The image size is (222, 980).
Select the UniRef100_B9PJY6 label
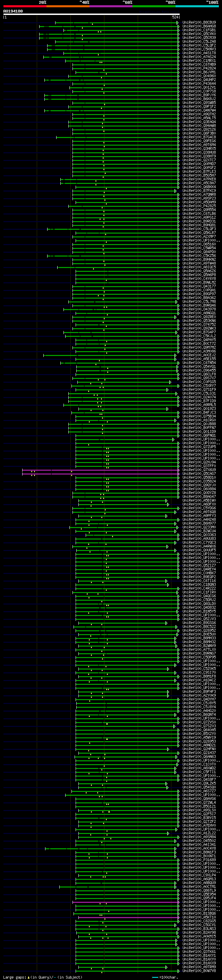tap(199, 95)
